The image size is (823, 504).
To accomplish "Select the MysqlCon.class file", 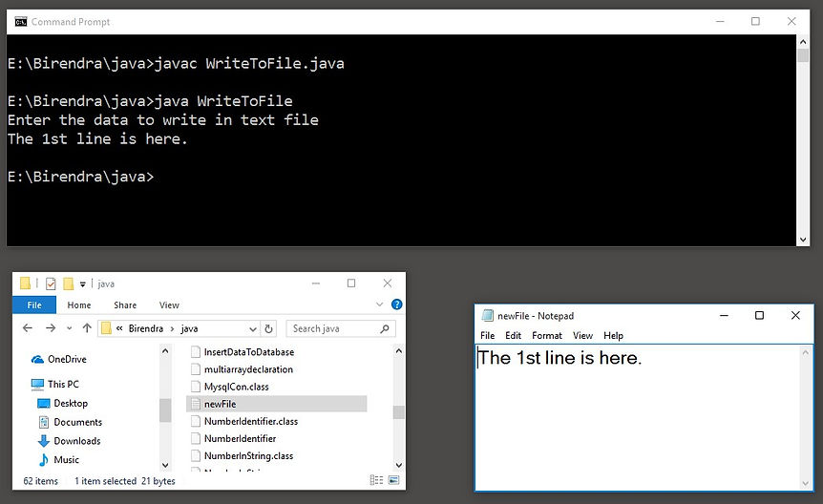I will pyautogui.click(x=236, y=387).
